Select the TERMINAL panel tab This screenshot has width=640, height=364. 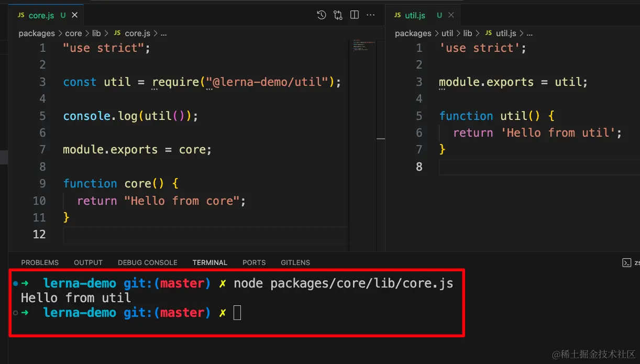pos(209,262)
